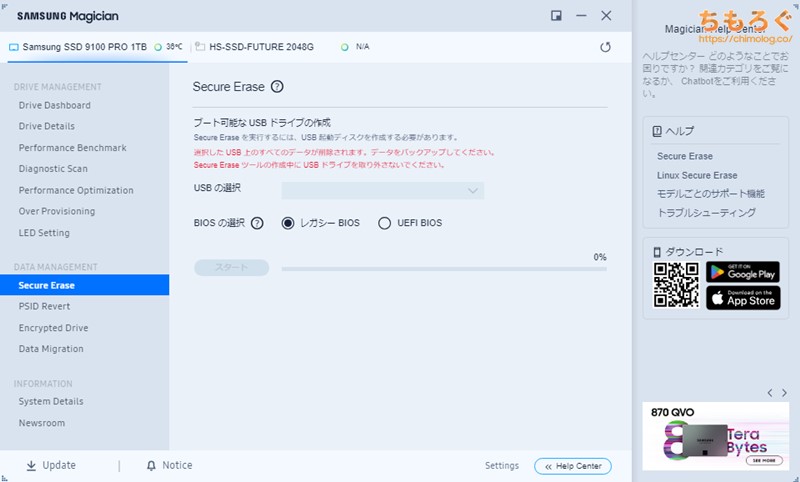Click the SEE MORE banner button
Image resolution: width=800 pixels, height=482 pixels.
[764, 461]
